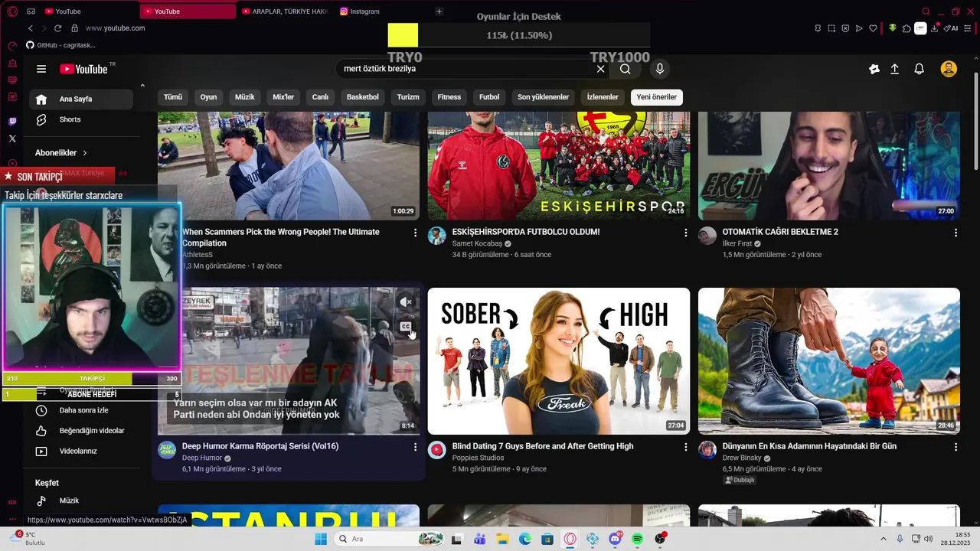This screenshot has width=980, height=551.
Task: Clear the search box with the X
Action: 601,69
